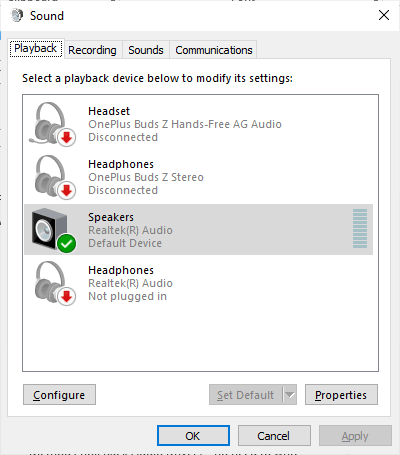Select the Realtek Speakers icon
Viewport: 400px width, 455px height.
click(x=53, y=230)
